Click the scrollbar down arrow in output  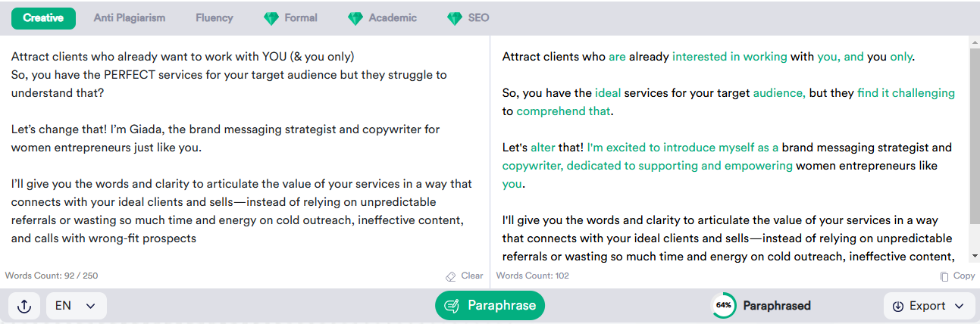tap(975, 256)
